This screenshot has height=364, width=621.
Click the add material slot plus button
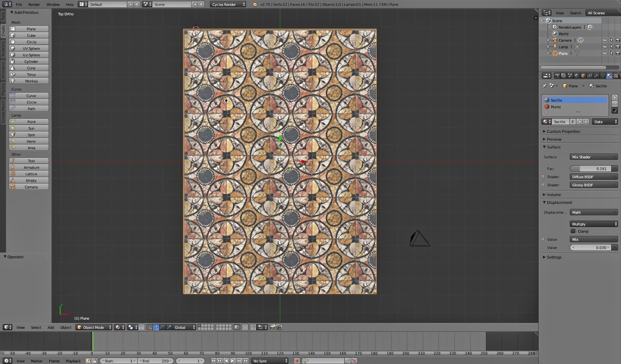click(x=614, y=97)
